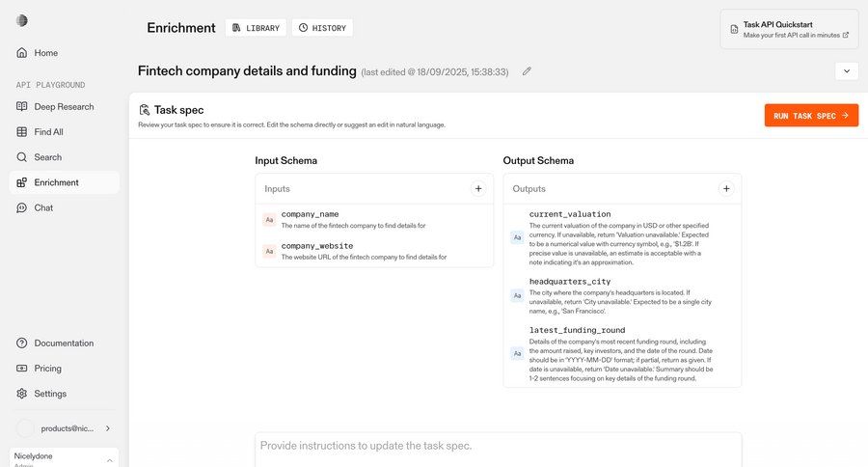Open the Task API Quickstart link

(789, 29)
